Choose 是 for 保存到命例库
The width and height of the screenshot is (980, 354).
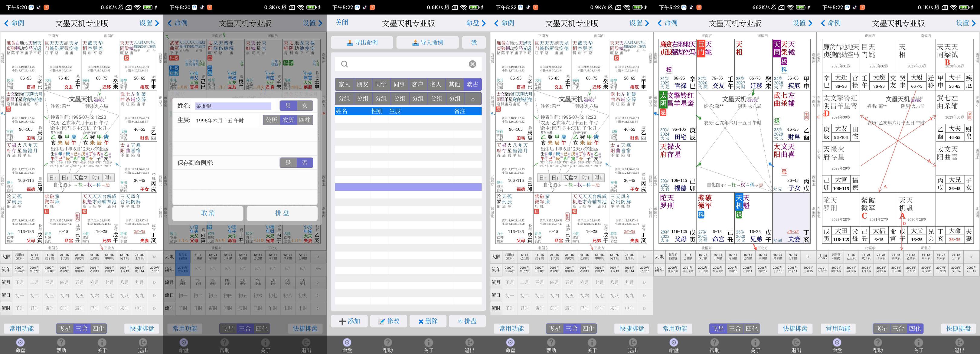(288, 162)
